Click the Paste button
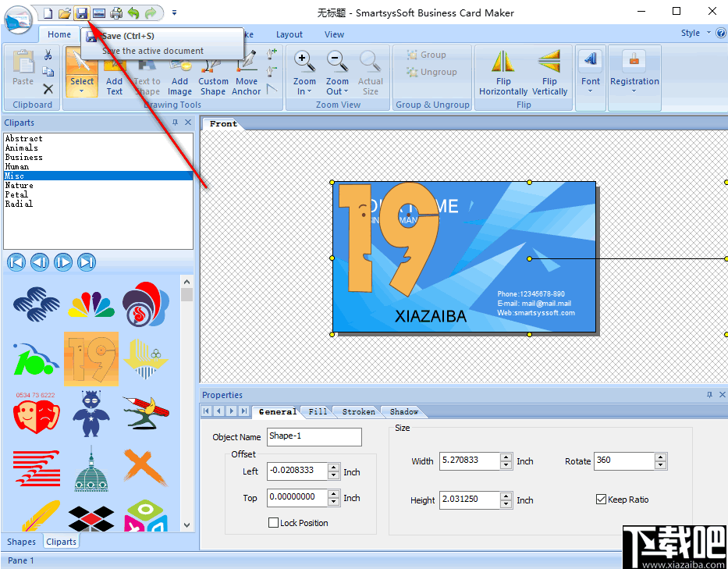The width and height of the screenshot is (728, 569). [x=23, y=70]
